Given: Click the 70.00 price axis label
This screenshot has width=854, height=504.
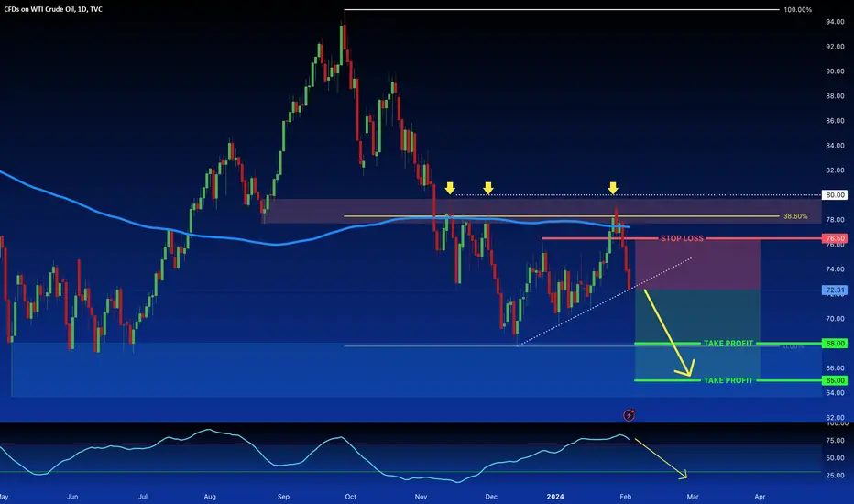Looking at the screenshot, I should (835, 319).
